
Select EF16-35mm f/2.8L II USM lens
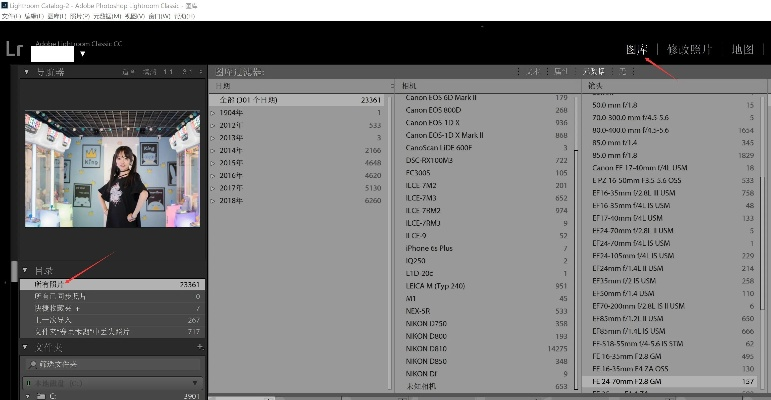point(670,193)
